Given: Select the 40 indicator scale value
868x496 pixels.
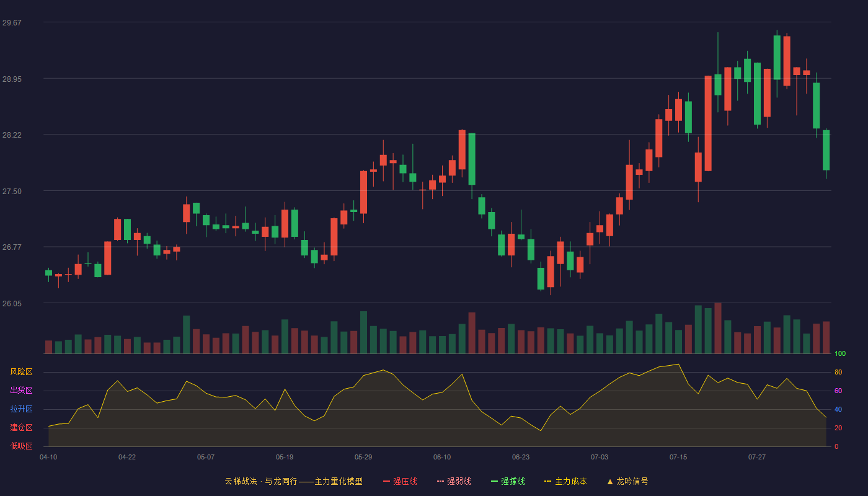Looking at the screenshot, I should [x=838, y=410].
